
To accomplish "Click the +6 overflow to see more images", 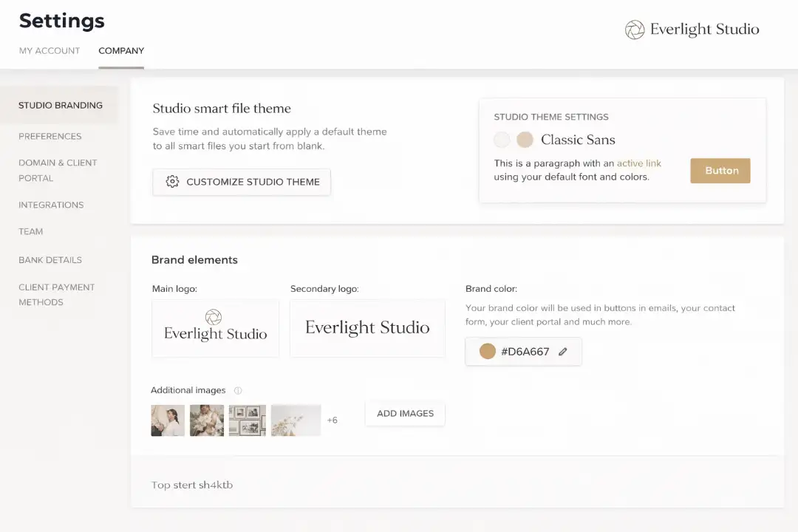I will click(332, 420).
